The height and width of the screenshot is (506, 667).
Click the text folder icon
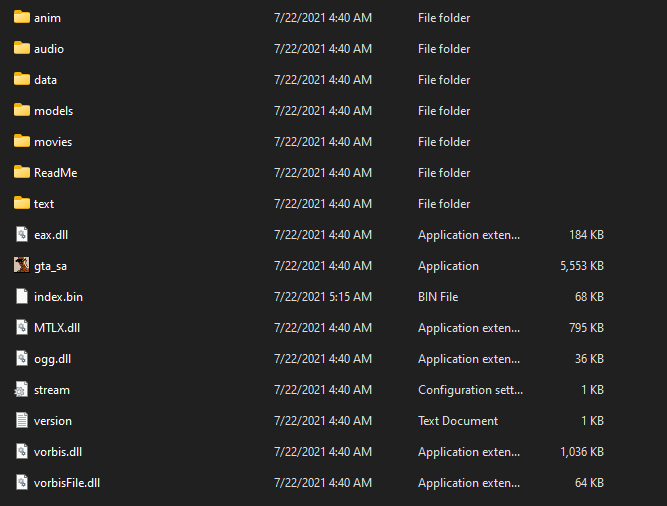tap(22, 203)
